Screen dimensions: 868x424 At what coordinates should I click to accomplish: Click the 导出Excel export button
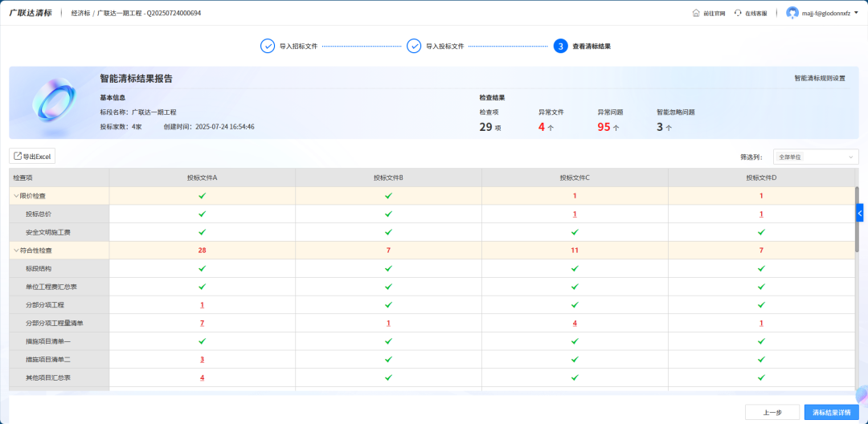click(33, 156)
